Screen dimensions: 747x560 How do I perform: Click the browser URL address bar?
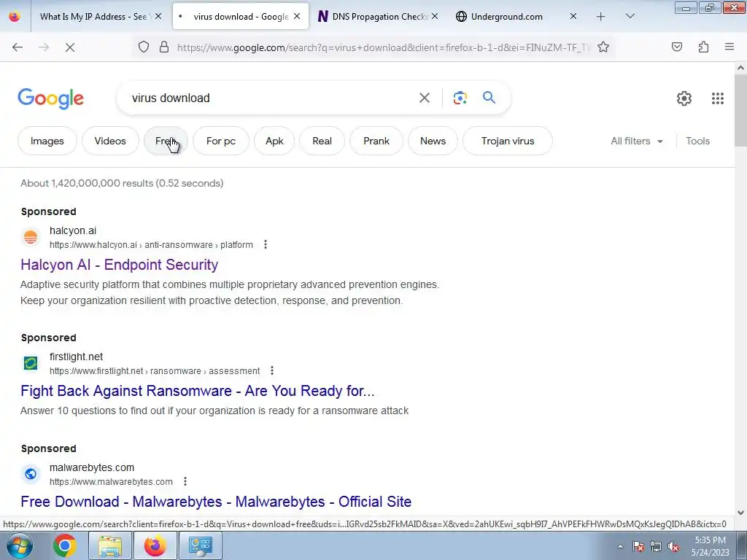384,47
